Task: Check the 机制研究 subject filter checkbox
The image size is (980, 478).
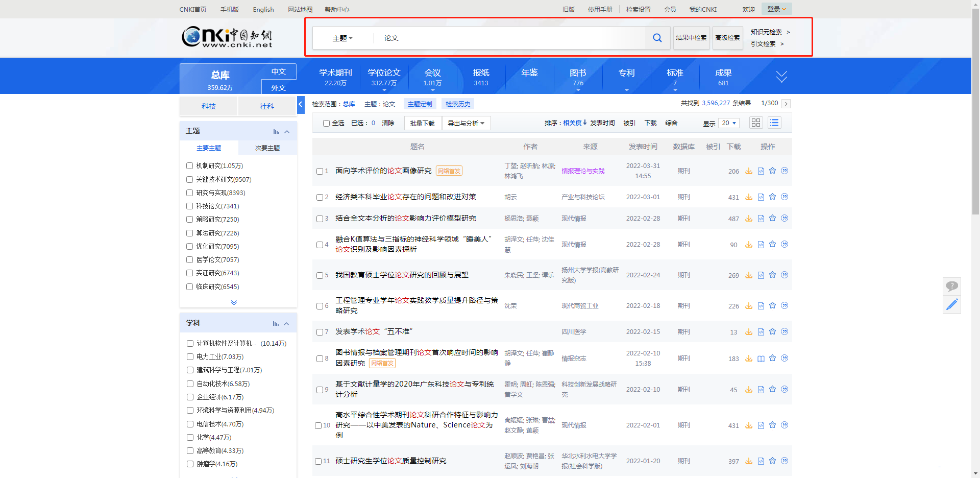Action: (x=189, y=165)
